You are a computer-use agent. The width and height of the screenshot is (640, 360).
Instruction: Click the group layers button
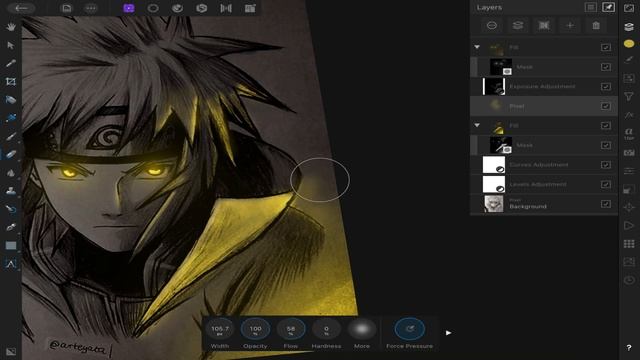[518, 26]
